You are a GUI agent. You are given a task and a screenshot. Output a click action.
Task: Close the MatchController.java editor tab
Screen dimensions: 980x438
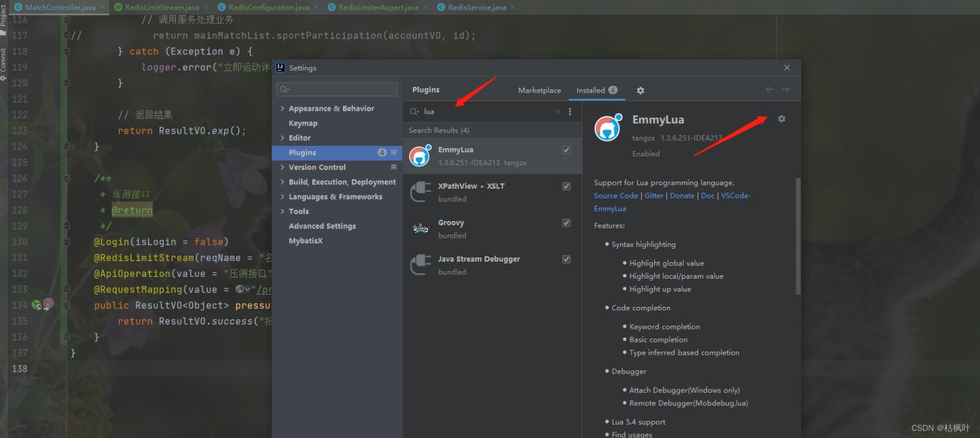pyautogui.click(x=102, y=7)
